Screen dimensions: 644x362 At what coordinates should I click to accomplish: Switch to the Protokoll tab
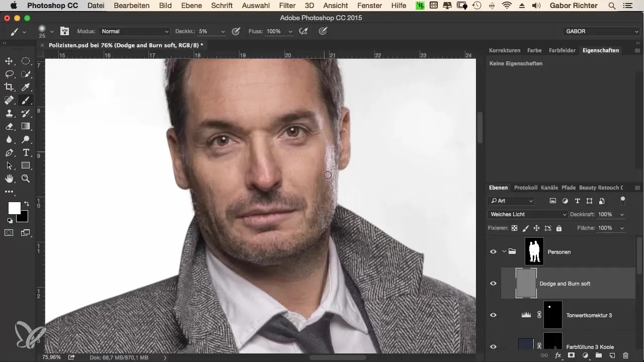[x=526, y=188]
